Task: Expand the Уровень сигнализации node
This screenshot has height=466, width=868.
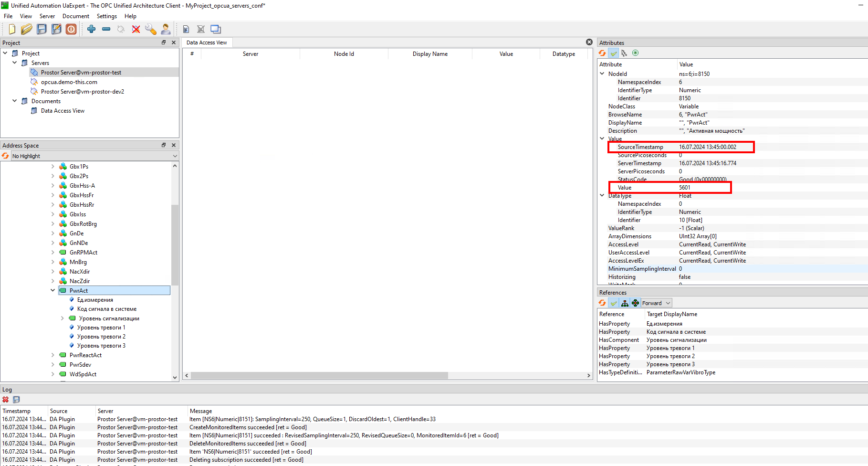Action: click(x=63, y=318)
